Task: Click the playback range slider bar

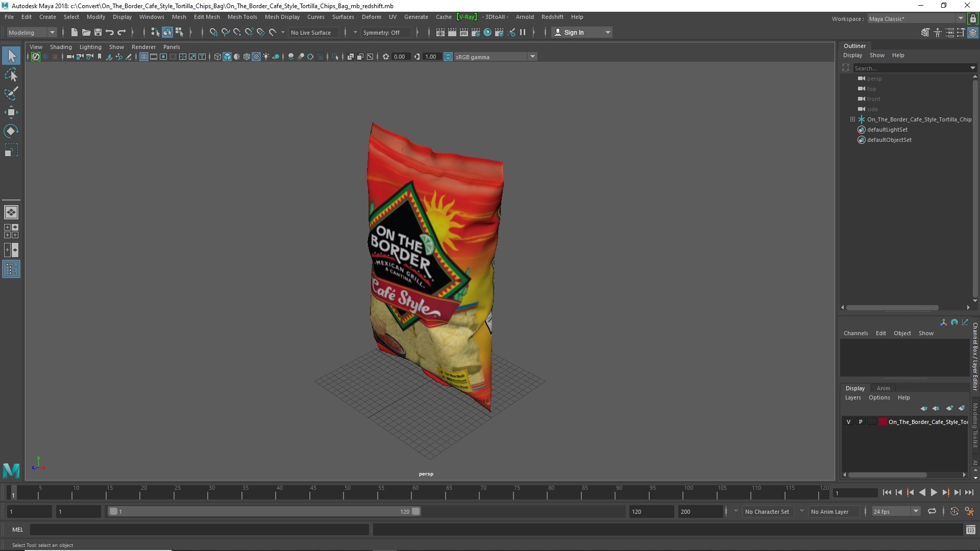Action: pyautogui.click(x=264, y=511)
